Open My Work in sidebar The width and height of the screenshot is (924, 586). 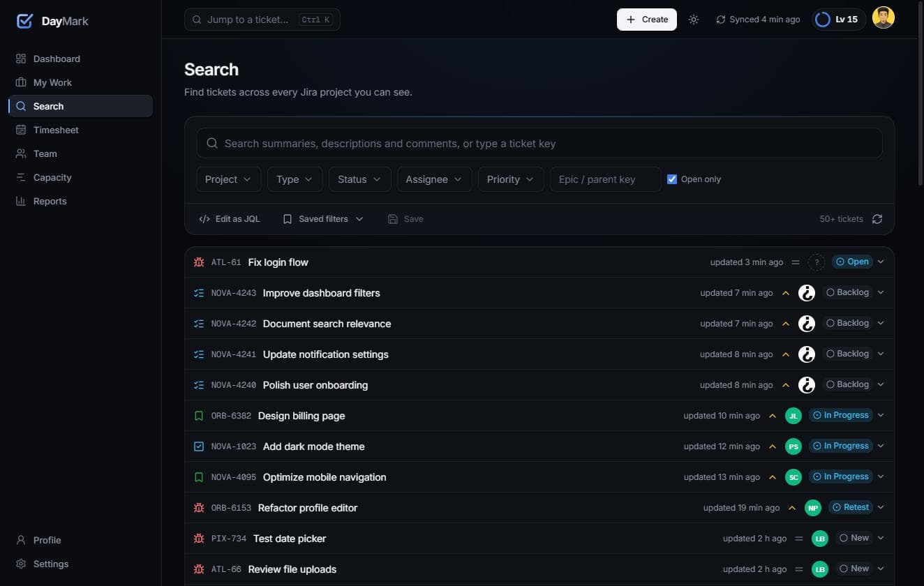80,82
